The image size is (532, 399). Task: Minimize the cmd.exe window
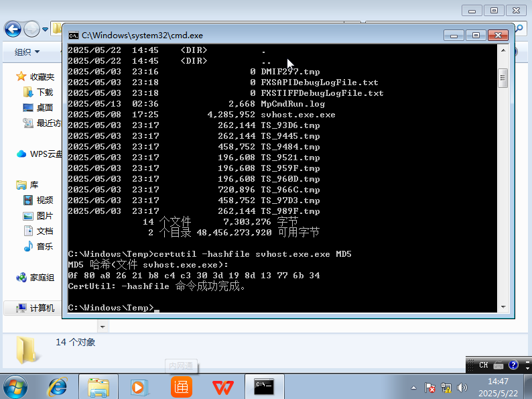pos(454,36)
